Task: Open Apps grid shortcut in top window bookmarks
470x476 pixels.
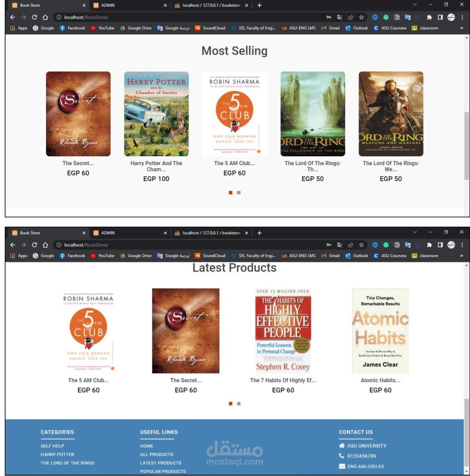Action: [19, 28]
